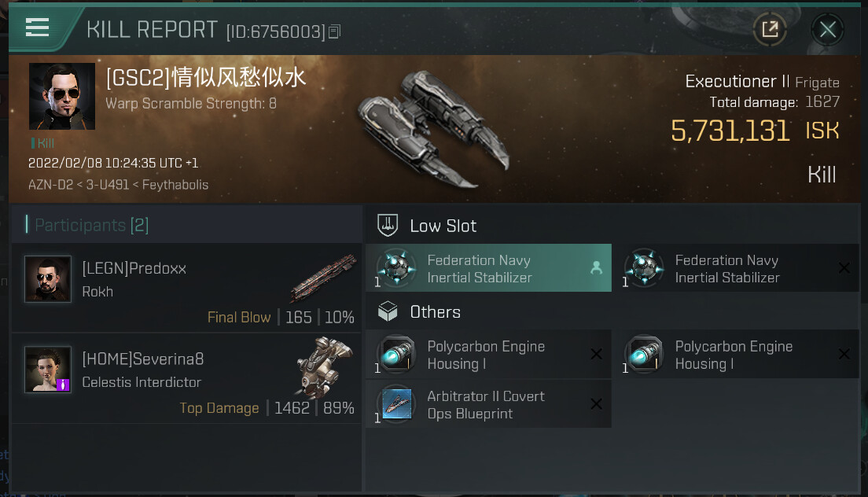
Task: Open Severina8 participant portrait
Action: click(x=48, y=370)
